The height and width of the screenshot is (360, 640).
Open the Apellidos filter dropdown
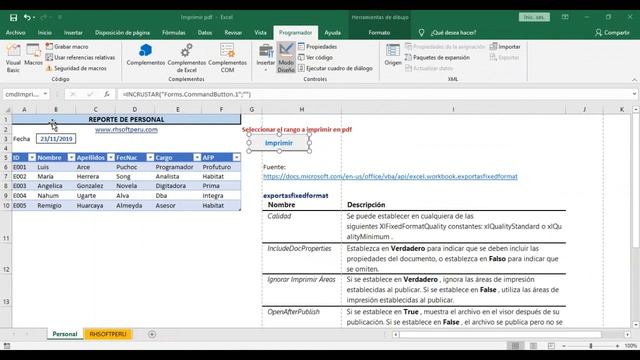pos(111,158)
